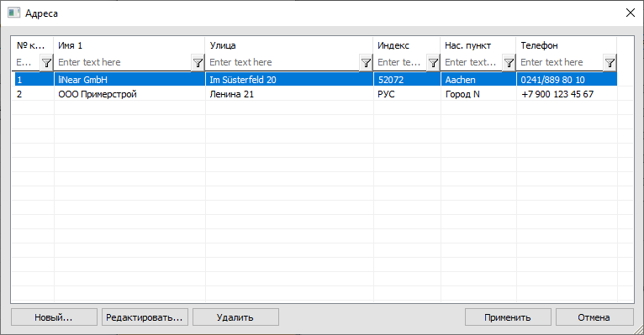The height and width of the screenshot is (335, 644).
Task: Click the Город N city cell
Action: pyautogui.click(x=478, y=94)
